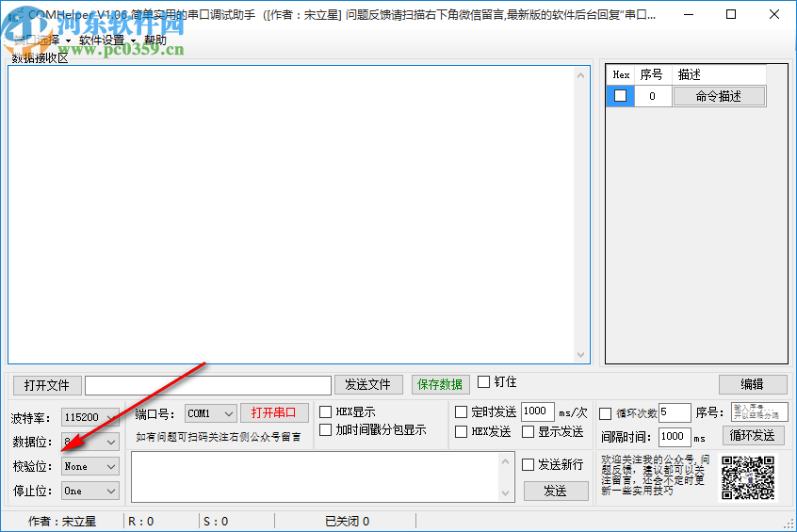Toggle the 循环次数 checkbox
The image size is (797, 532).
click(606, 413)
